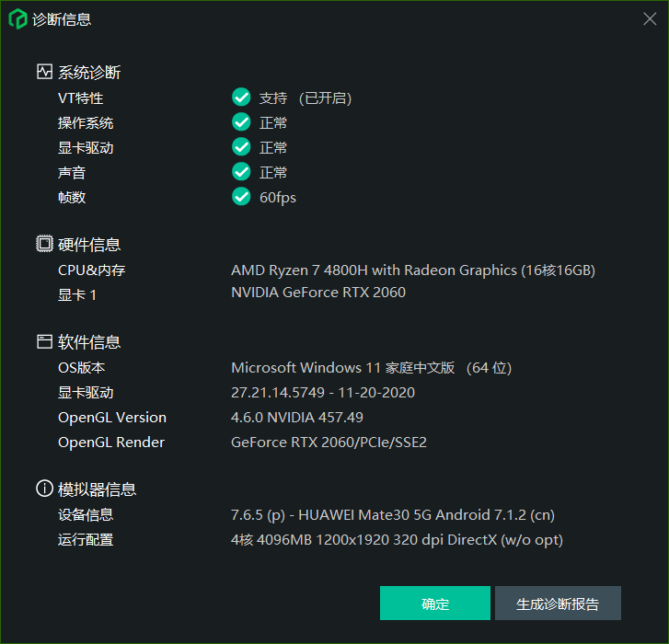Click the Microsoft Windows 11 OS version text
This screenshot has height=644, width=669.
(371, 368)
